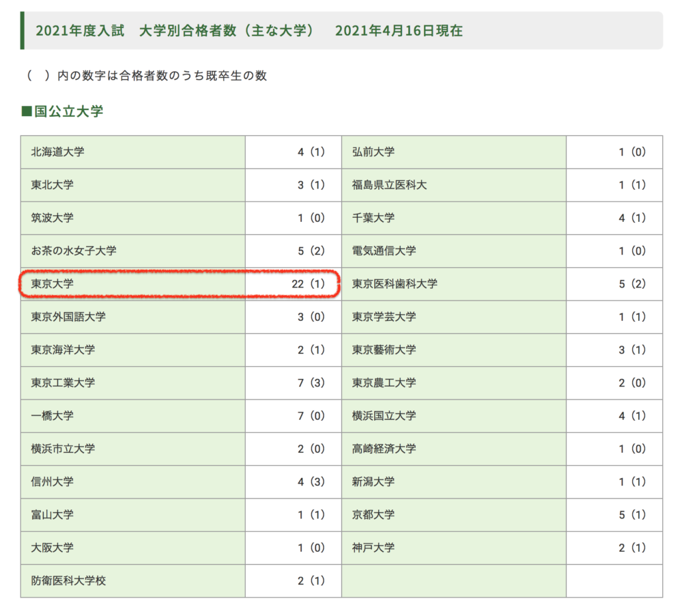699x616 pixels.
Task: Click the 東京農工大学 cell
Action: pos(454,383)
